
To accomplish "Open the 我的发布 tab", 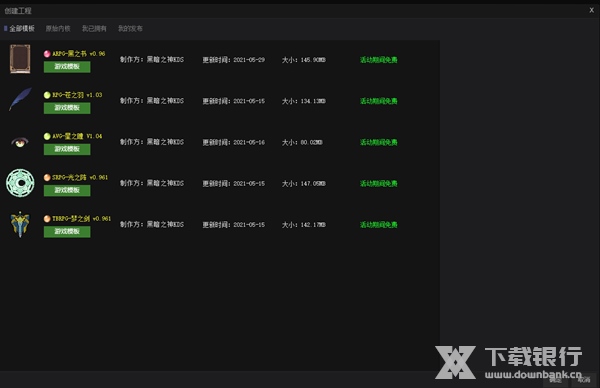I will [x=130, y=28].
